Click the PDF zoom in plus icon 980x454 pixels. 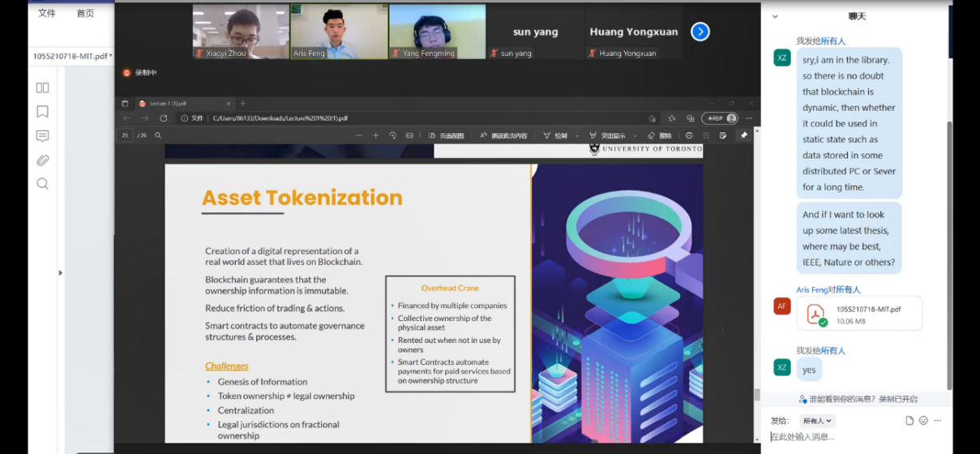[375, 135]
